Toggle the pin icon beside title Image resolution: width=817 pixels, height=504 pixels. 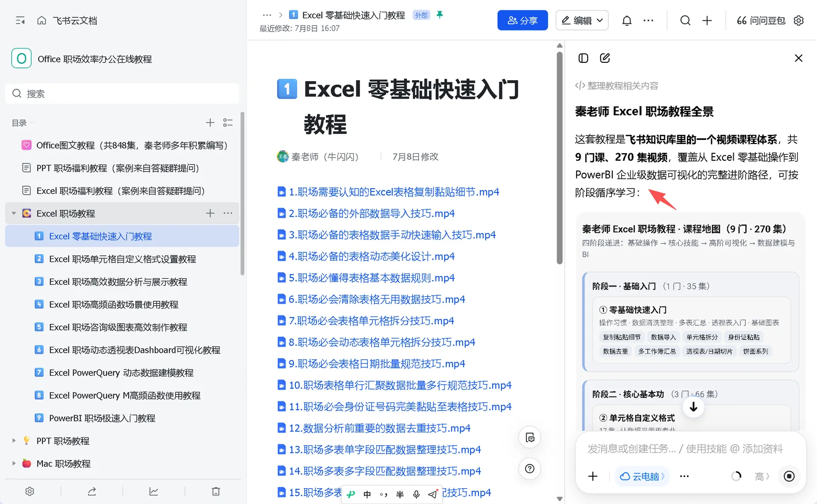(440, 15)
